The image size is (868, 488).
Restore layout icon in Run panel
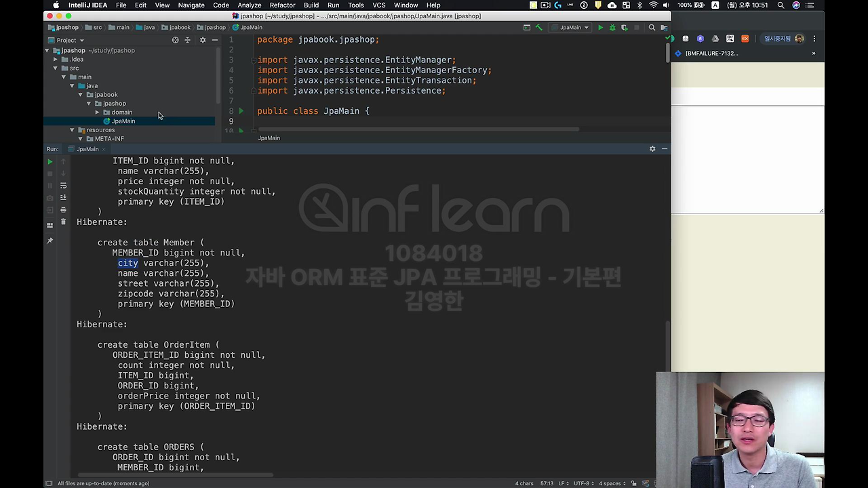[x=50, y=225]
